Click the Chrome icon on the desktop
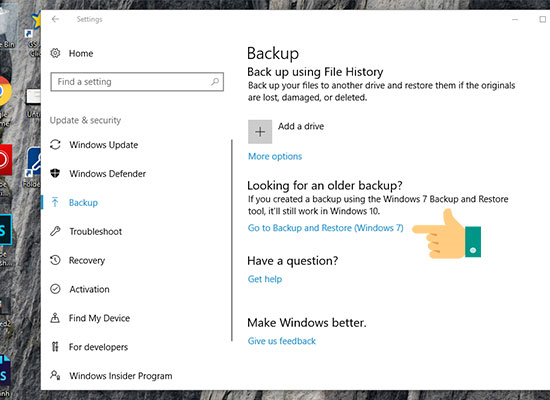Screen dimensions: 550x400 tap(5, 91)
